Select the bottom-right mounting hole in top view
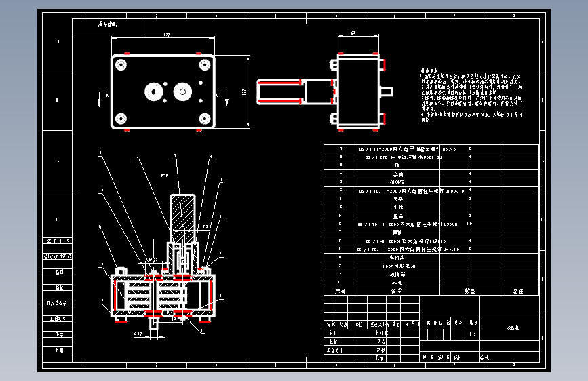The image size is (588, 381). [x=205, y=119]
